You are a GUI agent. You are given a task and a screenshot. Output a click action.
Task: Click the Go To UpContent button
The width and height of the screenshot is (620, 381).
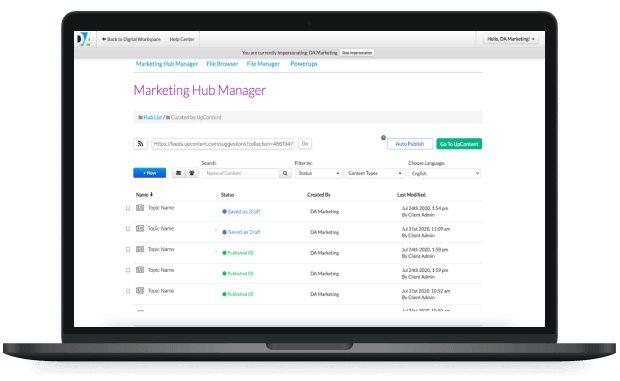click(x=459, y=144)
